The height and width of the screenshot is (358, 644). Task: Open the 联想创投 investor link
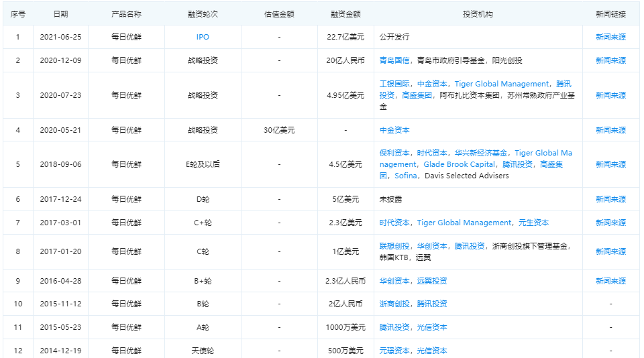coord(395,246)
